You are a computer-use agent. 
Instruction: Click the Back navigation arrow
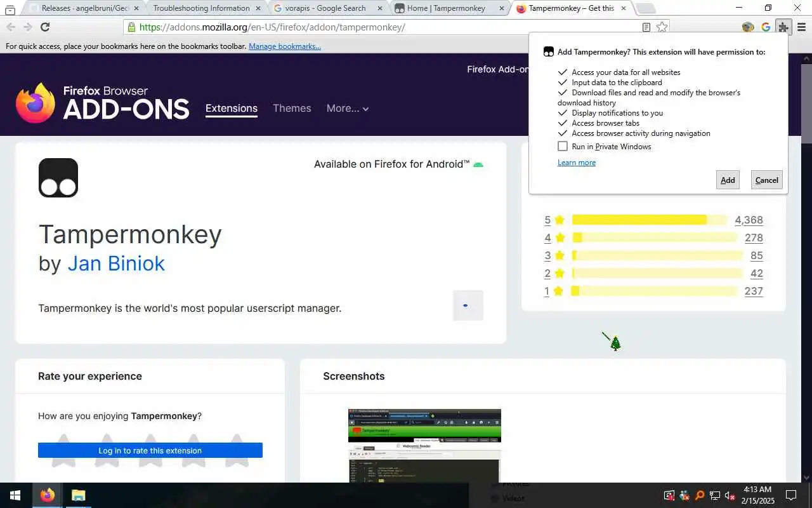coord(11,27)
